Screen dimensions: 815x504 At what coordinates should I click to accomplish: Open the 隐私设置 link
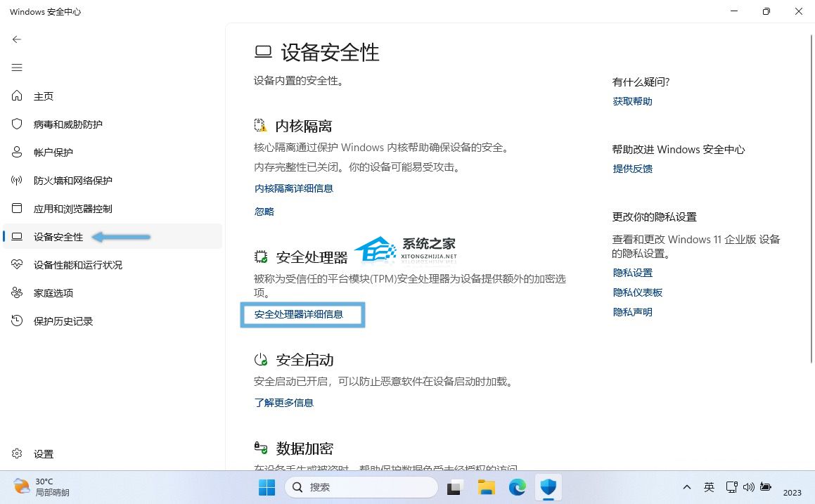(x=631, y=272)
